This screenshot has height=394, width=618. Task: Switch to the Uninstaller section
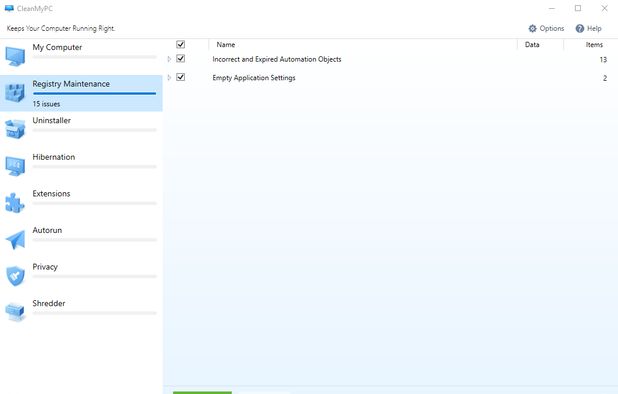click(52, 121)
